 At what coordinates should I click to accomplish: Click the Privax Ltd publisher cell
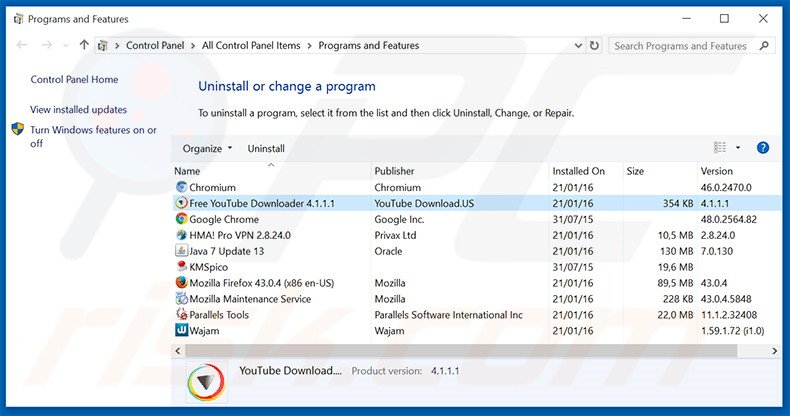tap(396, 235)
